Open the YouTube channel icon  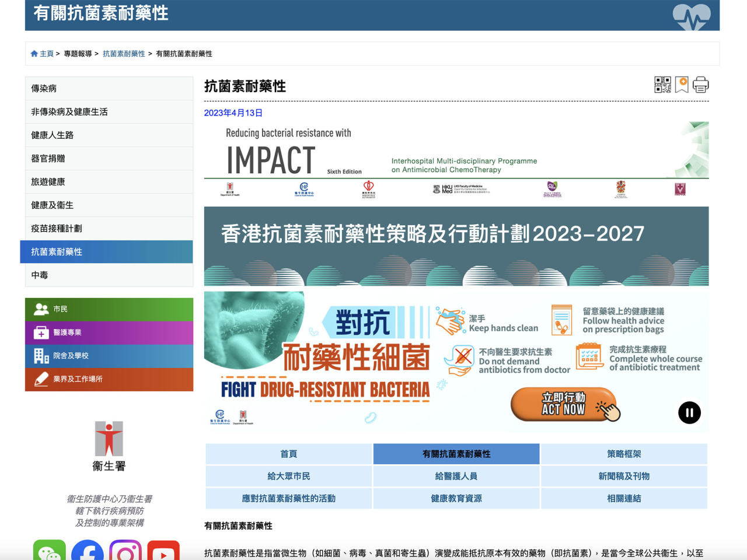tap(163, 552)
